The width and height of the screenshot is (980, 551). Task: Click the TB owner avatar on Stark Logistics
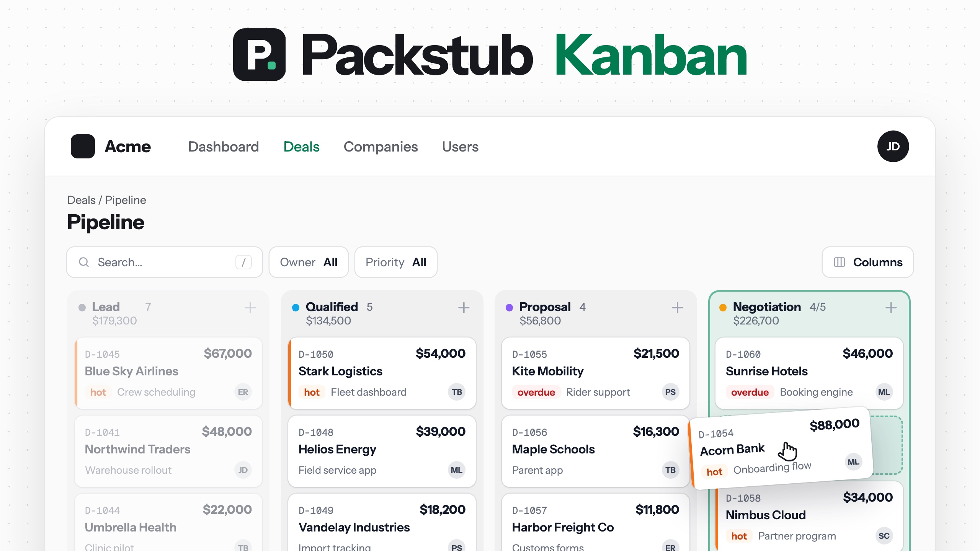(457, 392)
